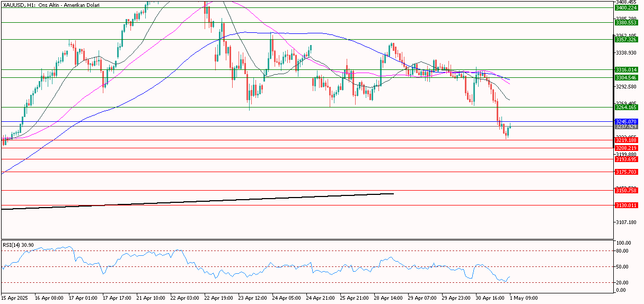Click the 3264.165 green level label
This screenshot has height=304, width=644.
(x=625, y=107)
